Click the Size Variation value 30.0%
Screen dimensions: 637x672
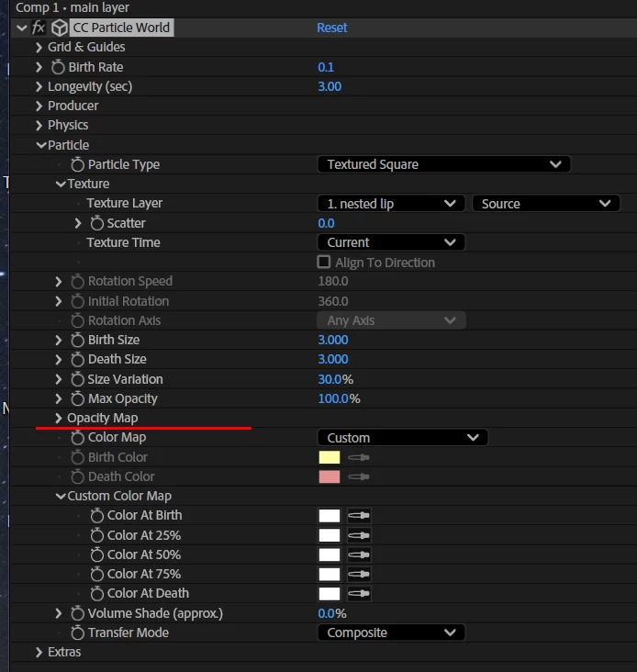pyautogui.click(x=335, y=379)
